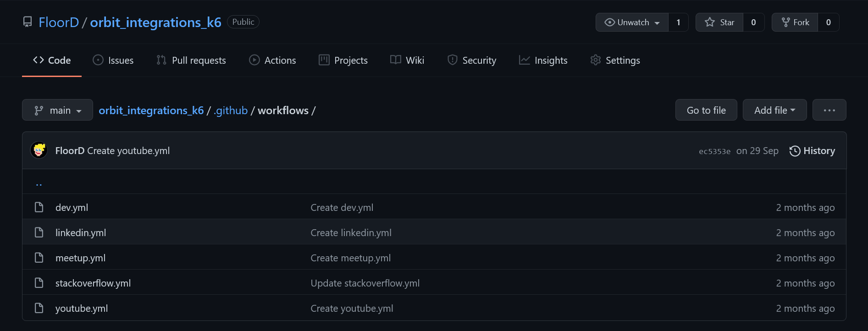Click the fork icon on Fork button
This screenshot has height=331, width=868.
tap(786, 22)
